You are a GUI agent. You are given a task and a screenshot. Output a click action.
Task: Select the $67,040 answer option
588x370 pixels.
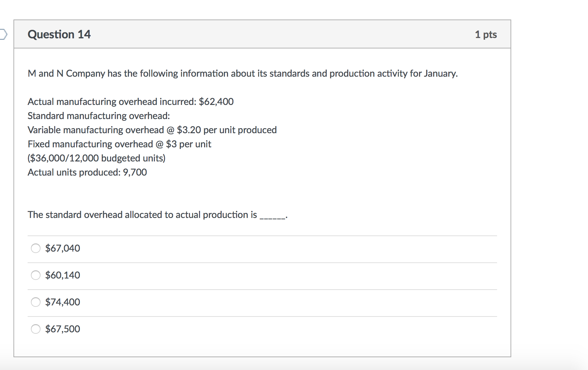(x=36, y=248)
